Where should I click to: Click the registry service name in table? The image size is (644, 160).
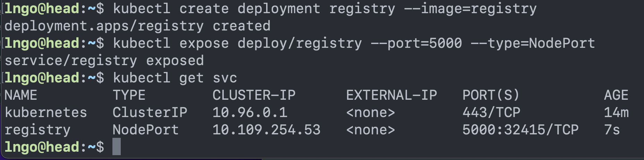pyautogui.click(x=37, y=130)
